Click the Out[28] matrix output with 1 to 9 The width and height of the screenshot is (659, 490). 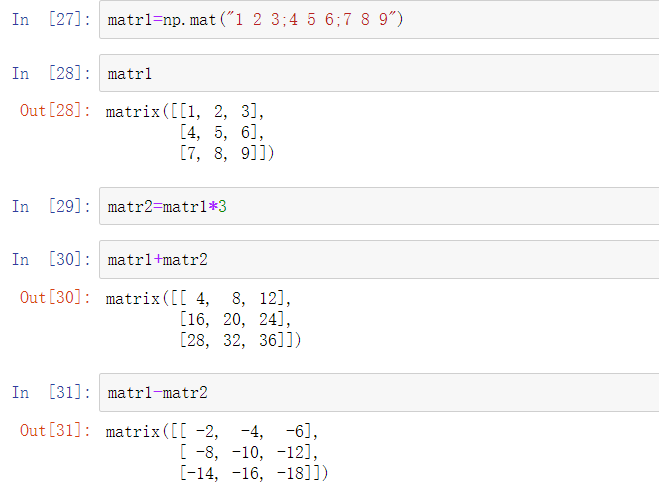[190, 132]
